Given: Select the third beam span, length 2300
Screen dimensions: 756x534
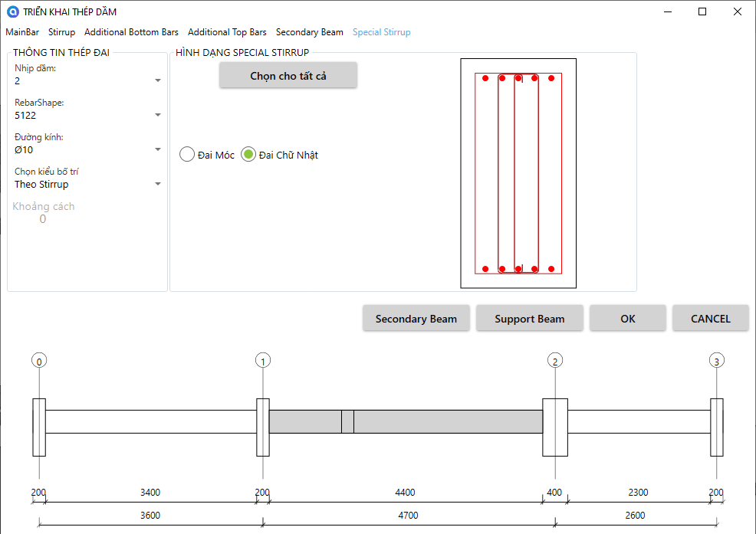Looking at the screenshot, I should pyautogui.click(x=639, y=421).
